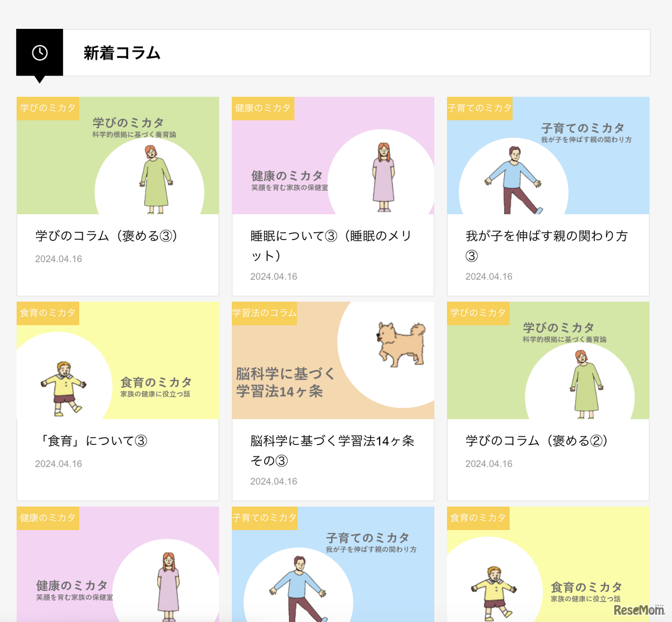Select the 学びのミカタ category tag
This screenshot has height=622, width=672.
pos(47,108)
